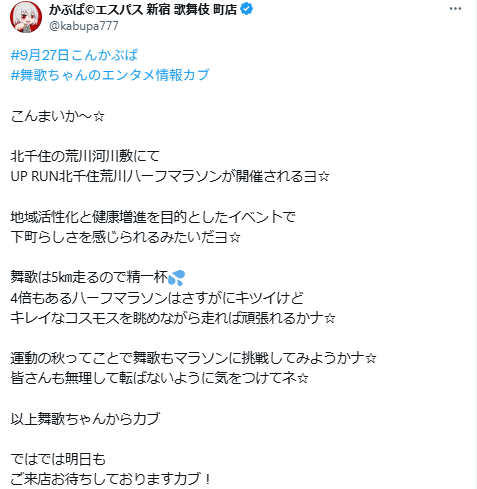Click the line 北千住の荒川河川敷にて
Screen dimensions: 477x489
point(85,156)
